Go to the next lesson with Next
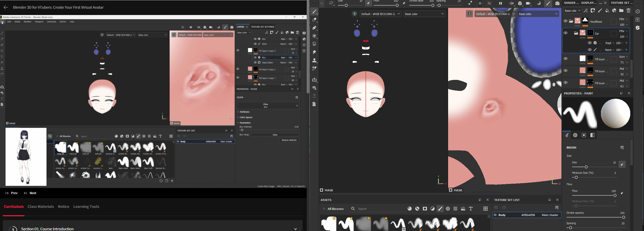Image resolution: width=644 pixels, height=231 pixels. [30, 193]
